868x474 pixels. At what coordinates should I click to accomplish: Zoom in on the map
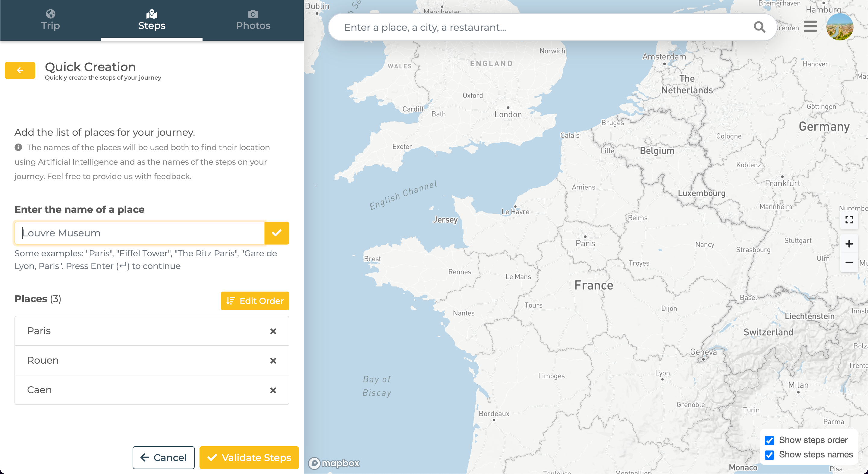coord(849,244)
